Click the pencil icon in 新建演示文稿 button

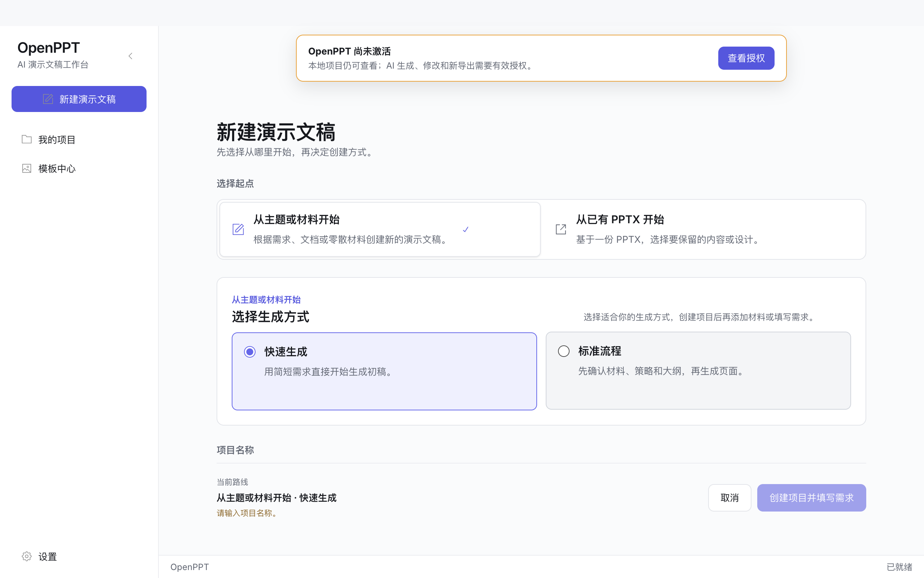click(x=48, y=99)
